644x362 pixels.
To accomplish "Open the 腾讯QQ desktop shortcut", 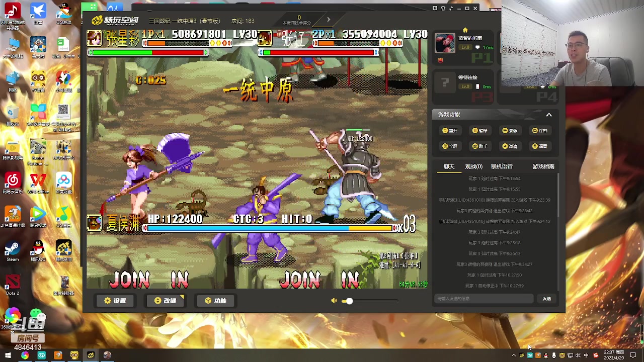I will click(38, 251).
